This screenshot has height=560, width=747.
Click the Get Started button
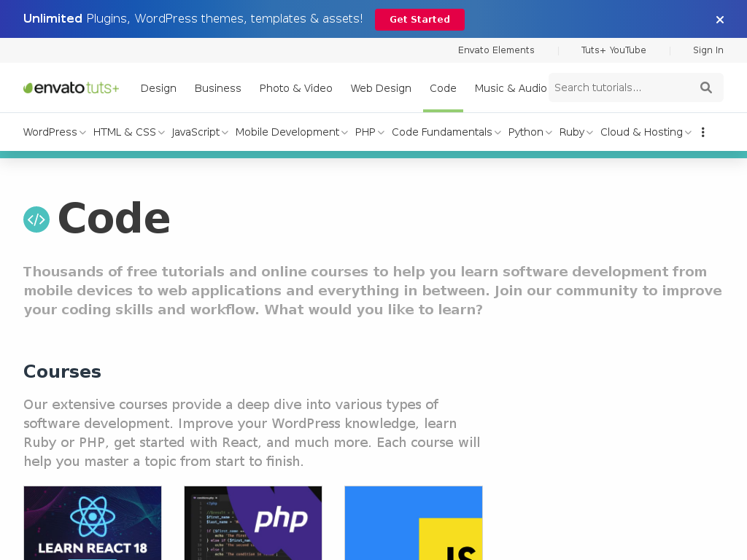(x=419, y=20)
